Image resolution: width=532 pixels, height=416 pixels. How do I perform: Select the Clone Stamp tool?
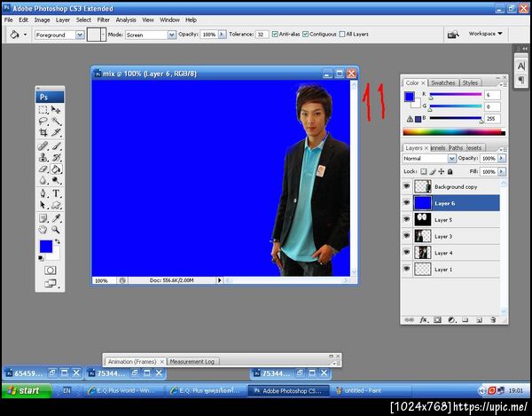[43, 158]
